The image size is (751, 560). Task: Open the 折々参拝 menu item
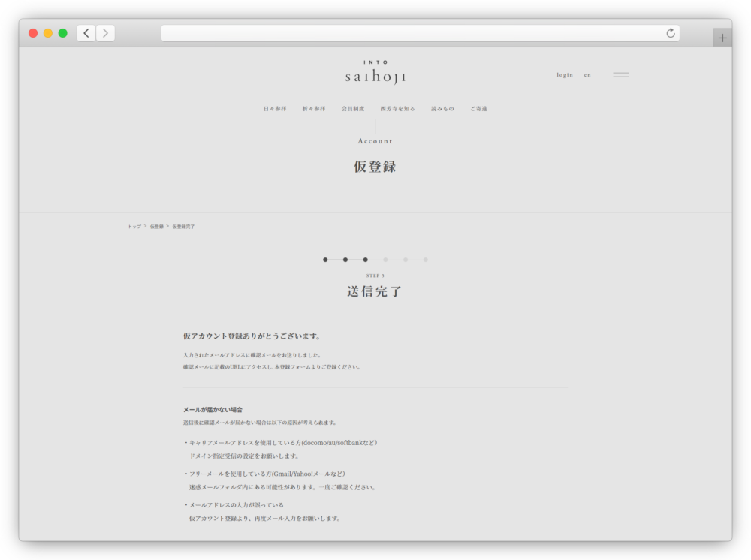click(x=314, y=109)
